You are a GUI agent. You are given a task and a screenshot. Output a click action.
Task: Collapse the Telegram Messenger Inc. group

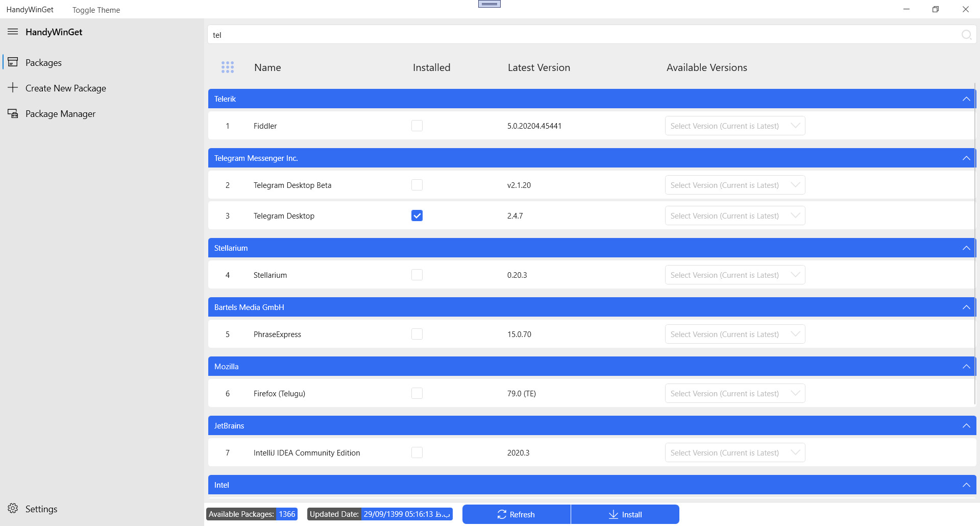pyautogui.click(x=966, y=158)
